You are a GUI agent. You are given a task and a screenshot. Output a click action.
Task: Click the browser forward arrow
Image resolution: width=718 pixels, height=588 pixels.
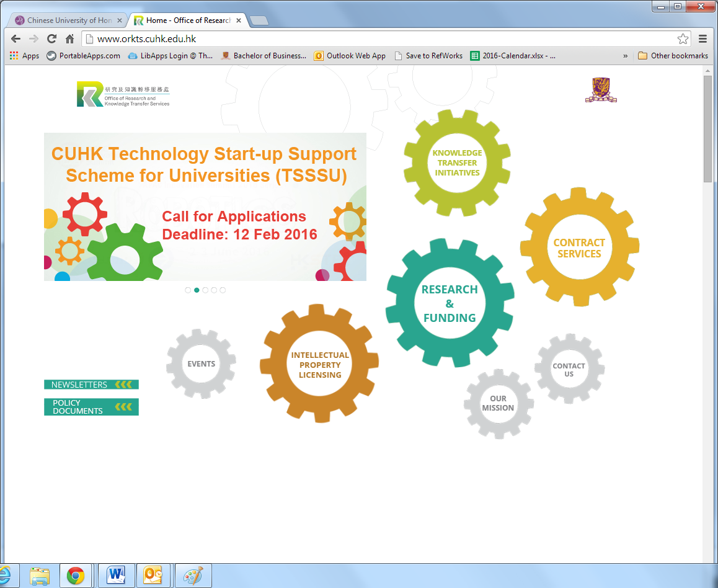[33, 39]
